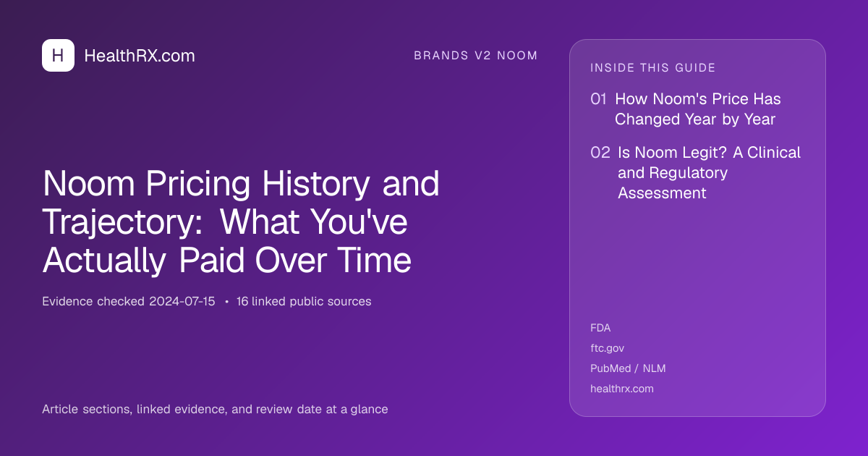Select the ftc.gov source entry
This screenshot has height=456, width=868.
point(607,348)
